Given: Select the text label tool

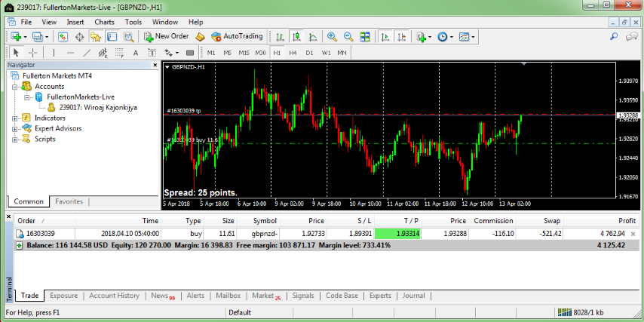Looking at the screenshot, I should coord(152,53).
